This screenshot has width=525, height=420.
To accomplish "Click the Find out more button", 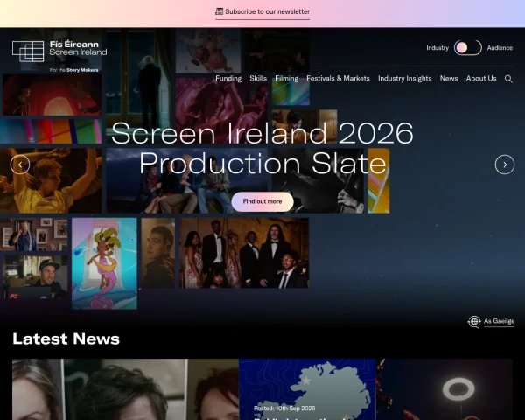I will point(262,201).
